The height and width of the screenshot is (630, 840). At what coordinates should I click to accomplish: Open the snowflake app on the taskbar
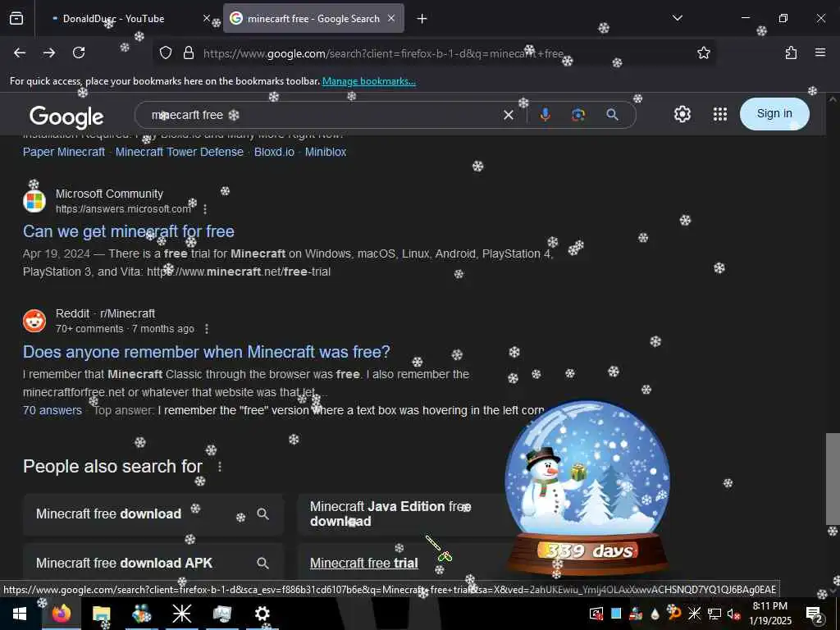point(181,614)
